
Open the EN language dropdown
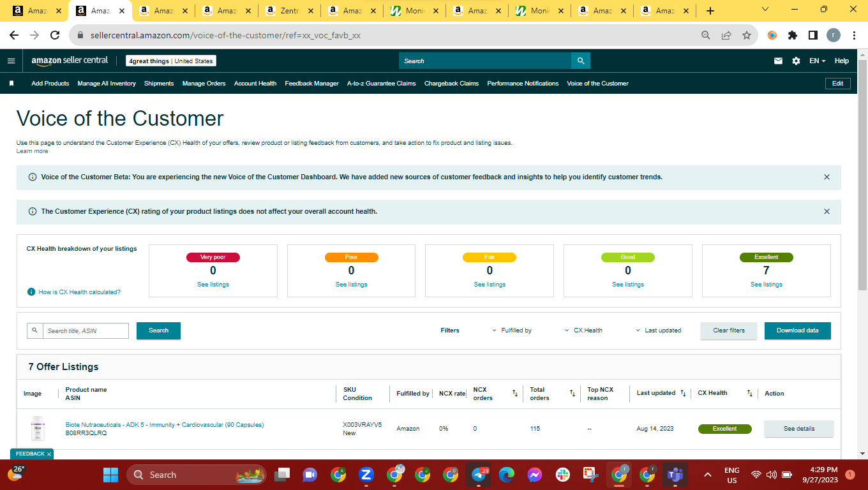818,61
